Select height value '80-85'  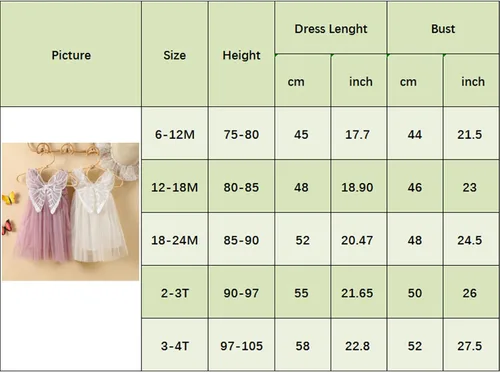pos(241,187)
